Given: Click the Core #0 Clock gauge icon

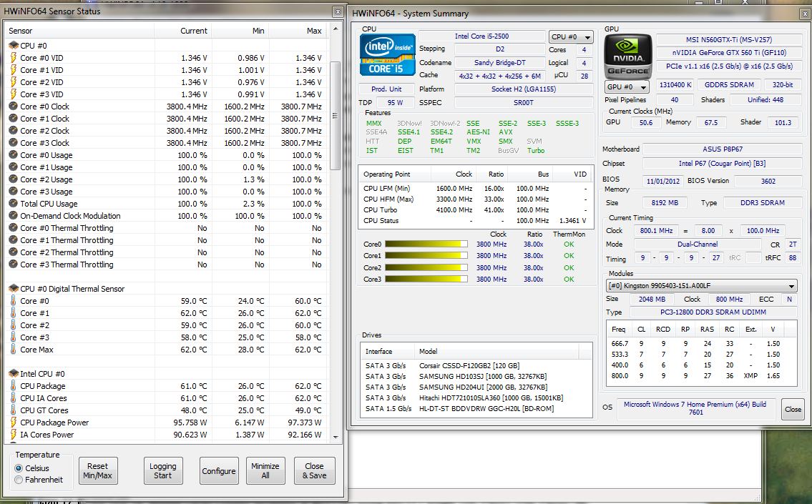Looking at the screenshot, I should [x=14, y=106].
